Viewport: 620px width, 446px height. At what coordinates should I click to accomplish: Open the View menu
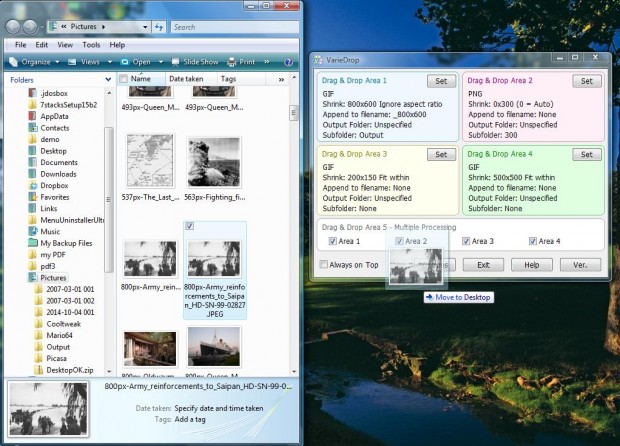65,45
